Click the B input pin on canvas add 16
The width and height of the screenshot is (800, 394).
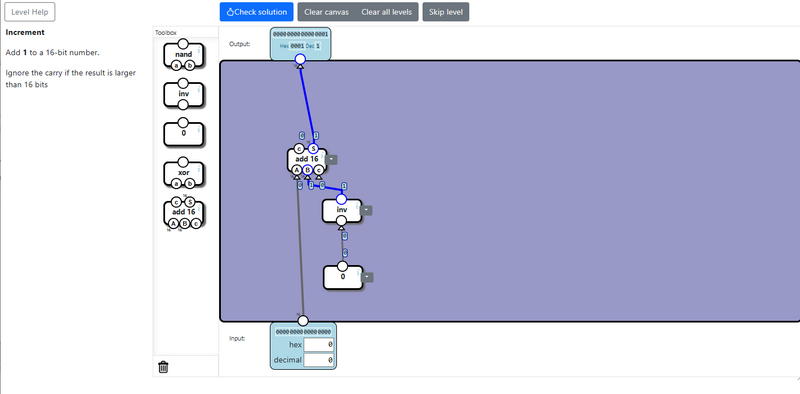[x=307, y=170]
